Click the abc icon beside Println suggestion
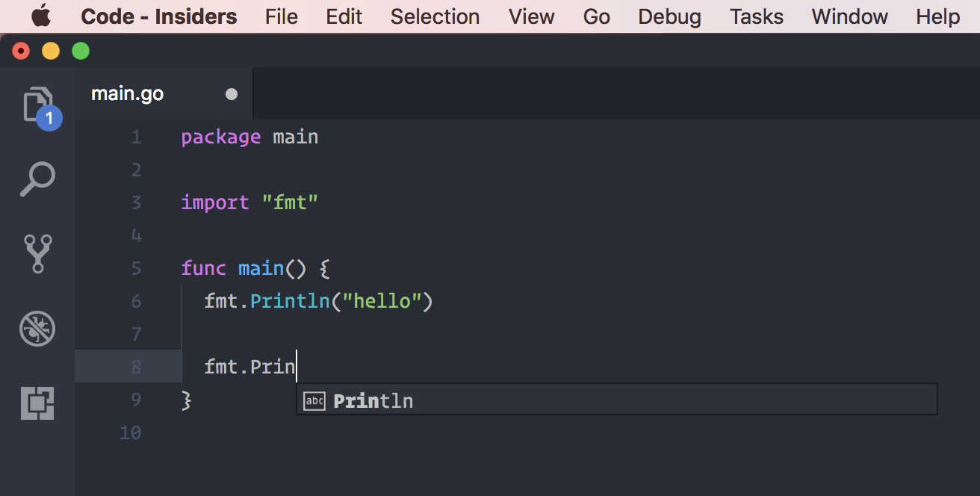 [x=314, y=400]
